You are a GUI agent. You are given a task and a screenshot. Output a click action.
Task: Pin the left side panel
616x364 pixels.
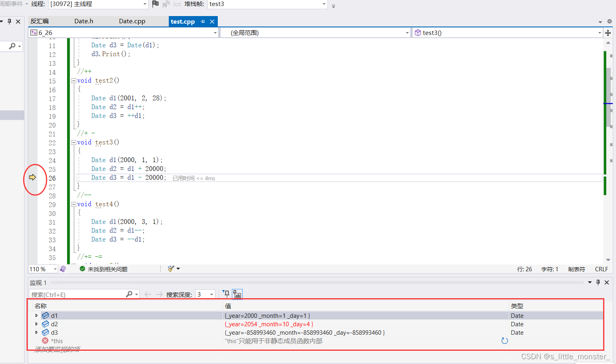pos(9,21)
